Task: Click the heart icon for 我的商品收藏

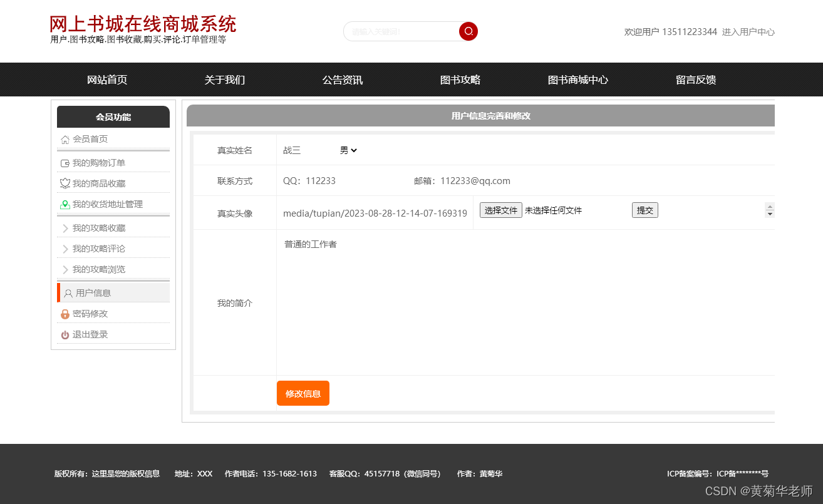Action: (64, 183)
